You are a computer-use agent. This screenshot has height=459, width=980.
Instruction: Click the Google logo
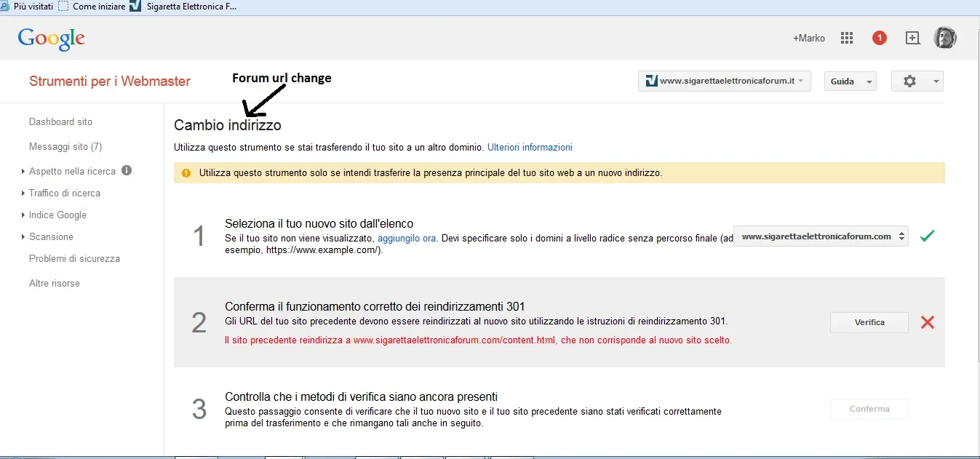[52, 39]
